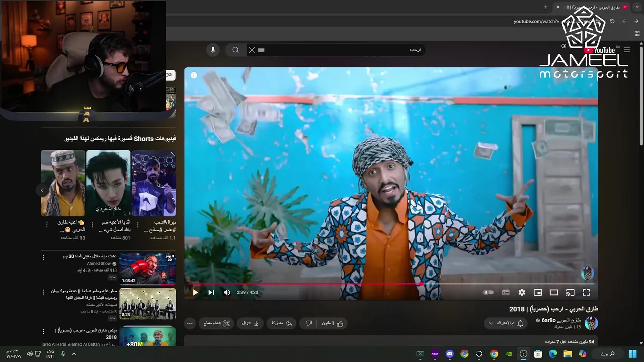
Task: Open boxing video thumbnail 1:03:42
Action: 148,268
